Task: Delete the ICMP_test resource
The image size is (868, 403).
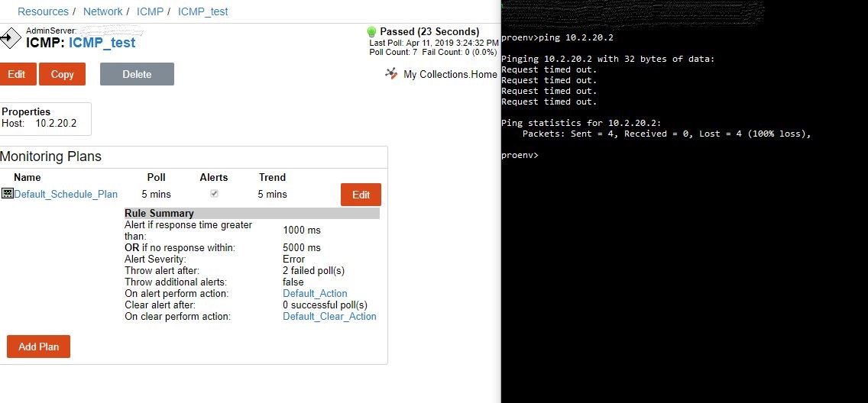Action: pos(137,74)
